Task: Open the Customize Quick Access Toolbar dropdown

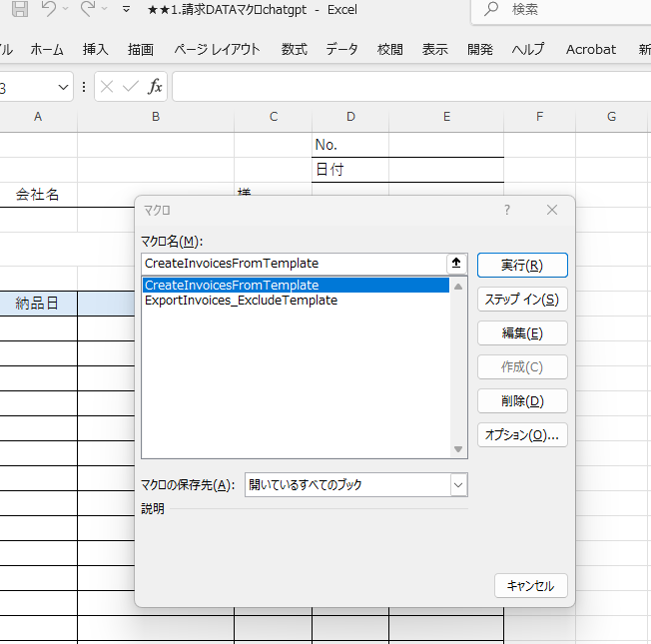Action: tap(126, 10)
